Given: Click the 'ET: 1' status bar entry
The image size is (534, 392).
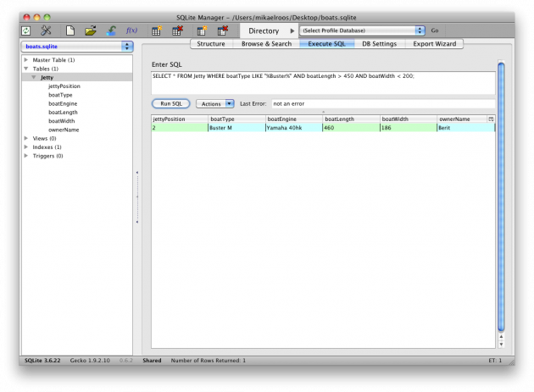Looking at the screenshot, I should click(495, 361).
